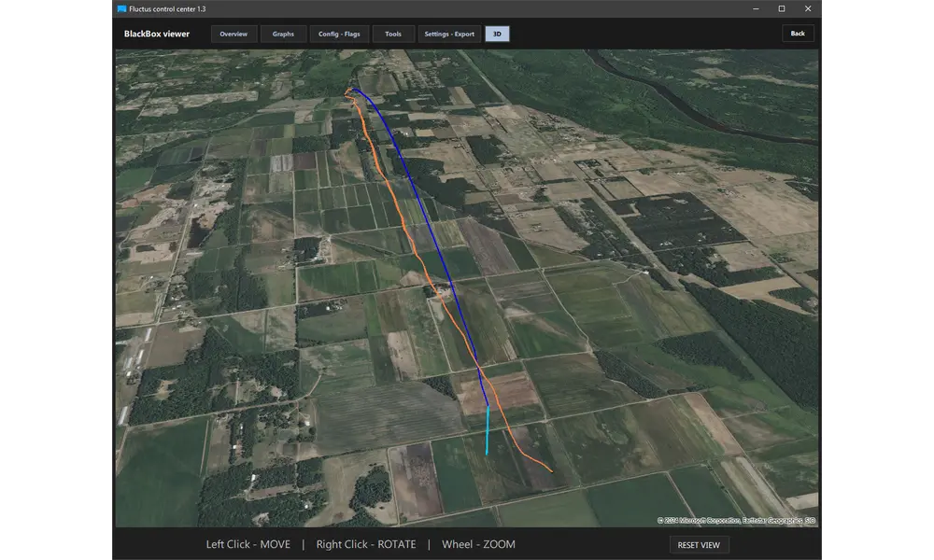
Task: Click the Left Click - MOVE hint text
Action: pyautogui.click(x=248, y=544)
